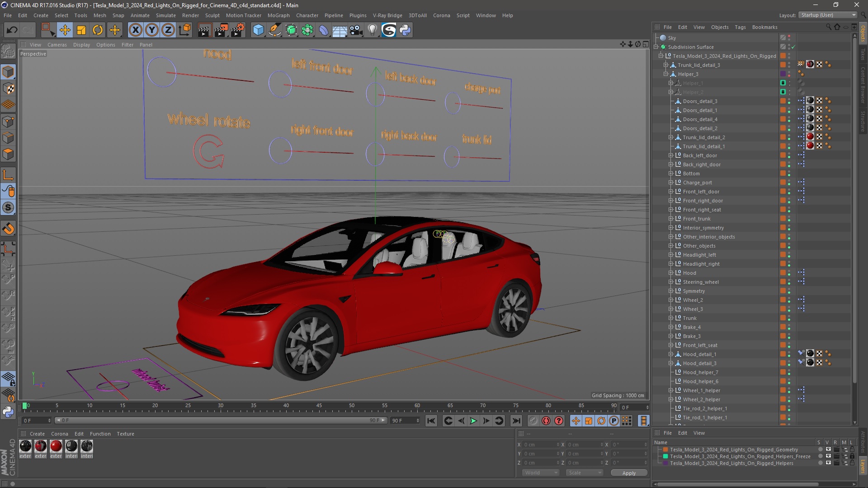This screenshot has width=868, height=488.
Task: Select Front_trunk object in tree
Action: click(x=696, y=219)
